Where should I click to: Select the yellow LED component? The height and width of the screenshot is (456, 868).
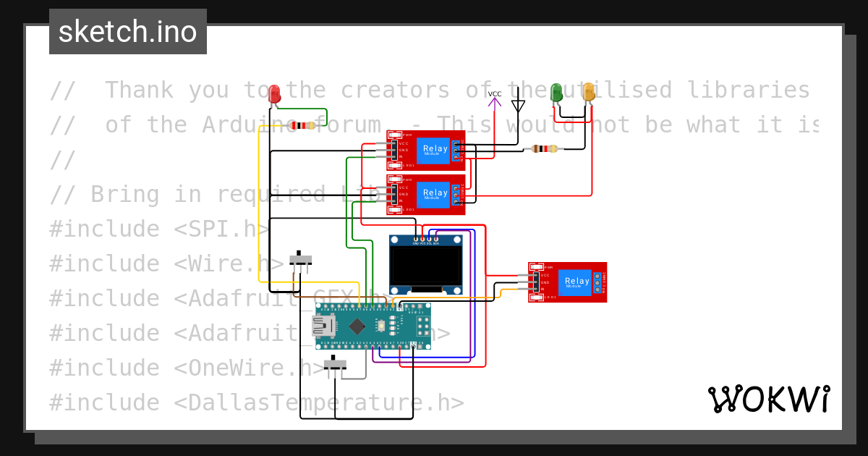click(x=588, y=93)
